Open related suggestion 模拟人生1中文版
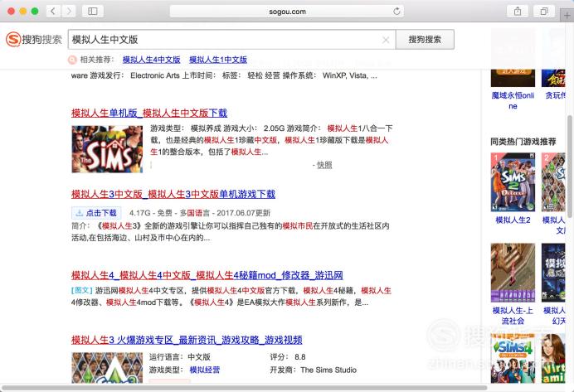 [x=218, y=59]
